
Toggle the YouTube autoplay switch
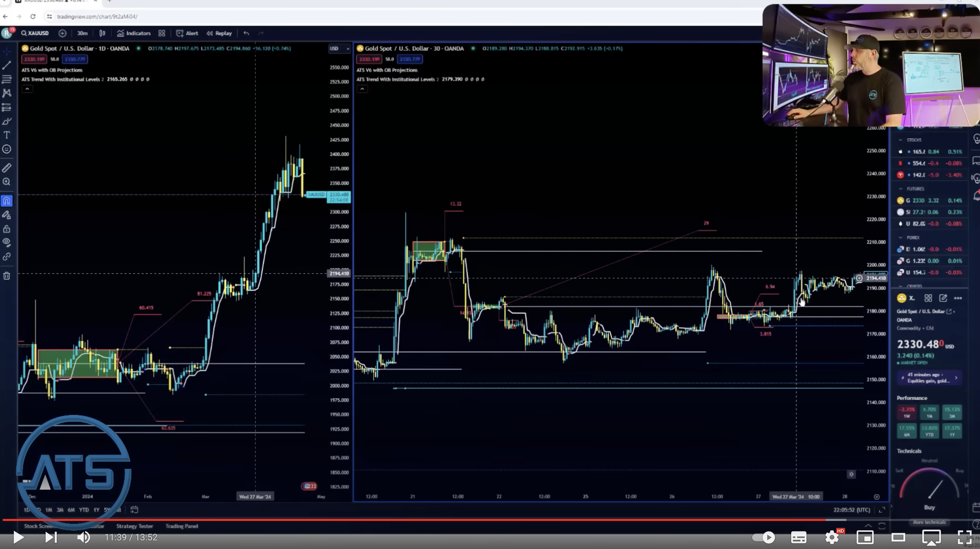(764, 537)
